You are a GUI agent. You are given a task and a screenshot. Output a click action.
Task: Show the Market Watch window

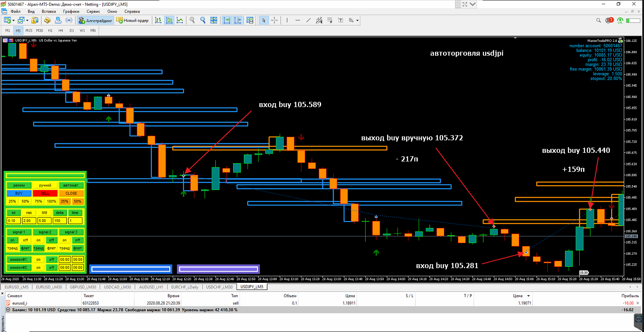(35, 20)
